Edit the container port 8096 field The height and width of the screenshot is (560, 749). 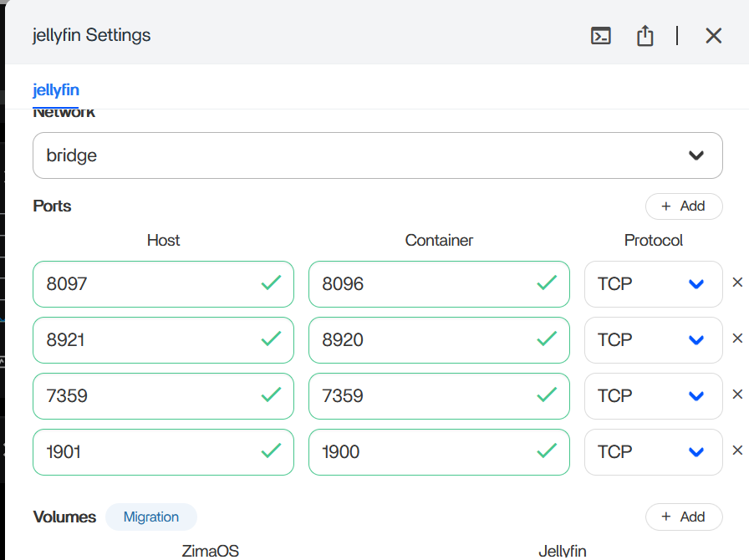(422, 284)
